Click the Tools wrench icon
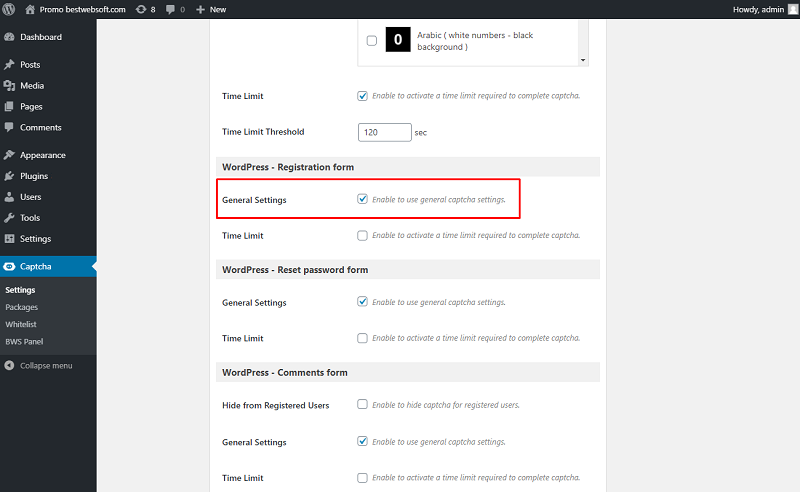 tap(9, 217)
